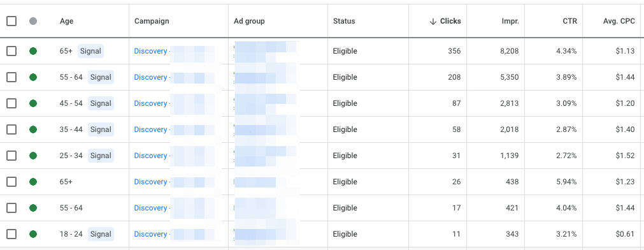Select checkbox for 18 - 24 age row
Screen dimensions: 644x250
pyautogui.click(x=11, y=234)
